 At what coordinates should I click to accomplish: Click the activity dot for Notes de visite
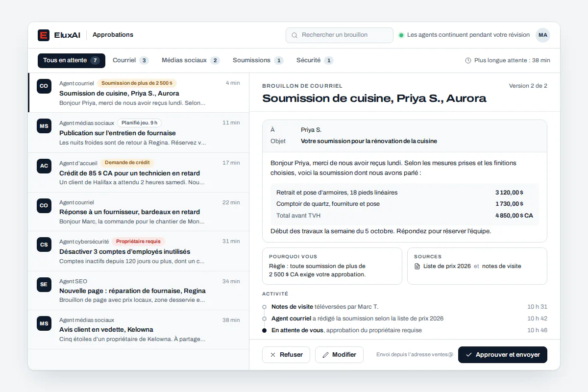point(265,307)
